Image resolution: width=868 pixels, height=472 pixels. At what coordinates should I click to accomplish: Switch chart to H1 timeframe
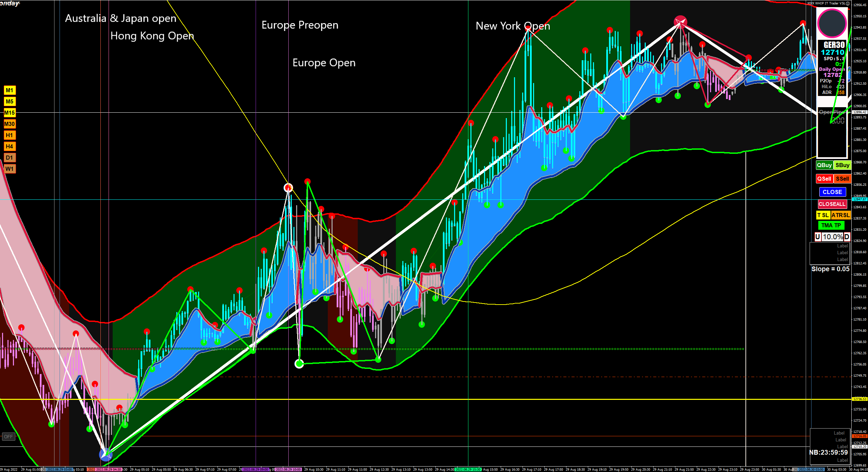point(10,135)
